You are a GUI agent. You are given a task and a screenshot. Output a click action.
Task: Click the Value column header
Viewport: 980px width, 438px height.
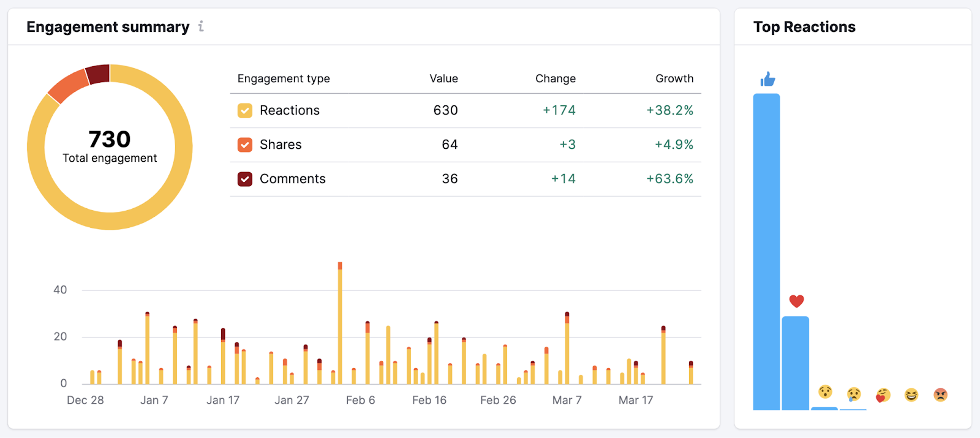(x=443, y=78)
